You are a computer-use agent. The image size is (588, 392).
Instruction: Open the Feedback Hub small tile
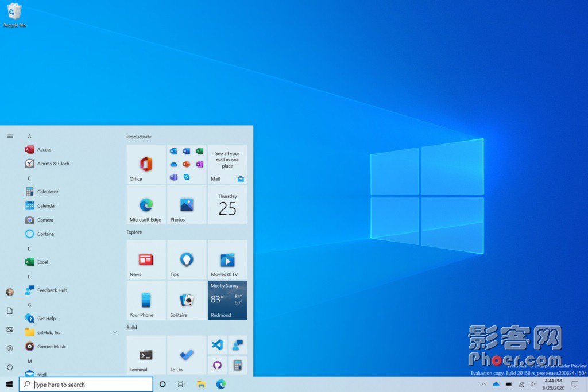[x=237, y=345]
